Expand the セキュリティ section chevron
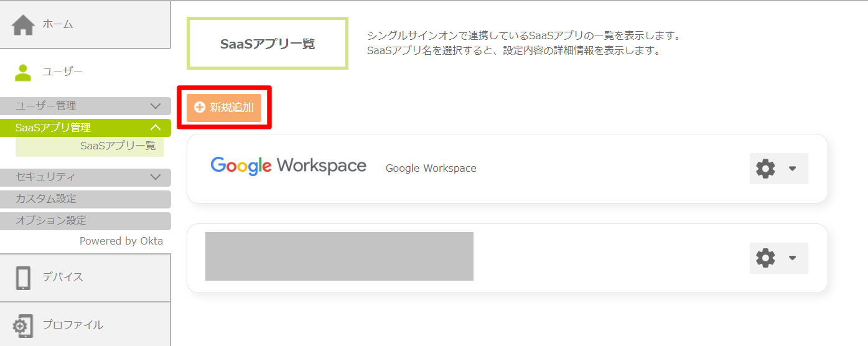The width and height of the screenshot is (868, 346). pyautogui.click(x=156, y=177)
